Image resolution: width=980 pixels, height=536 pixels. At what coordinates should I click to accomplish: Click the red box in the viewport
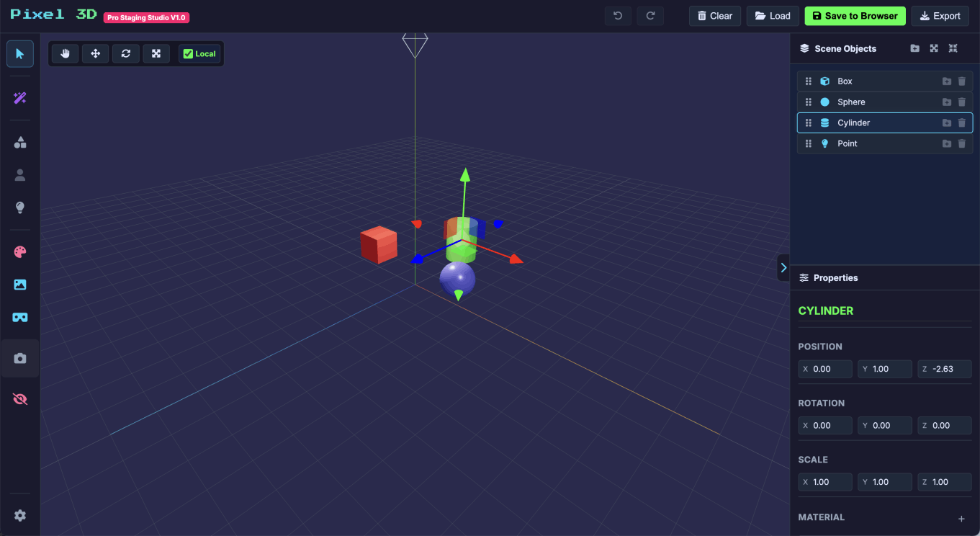click(379, 244)
